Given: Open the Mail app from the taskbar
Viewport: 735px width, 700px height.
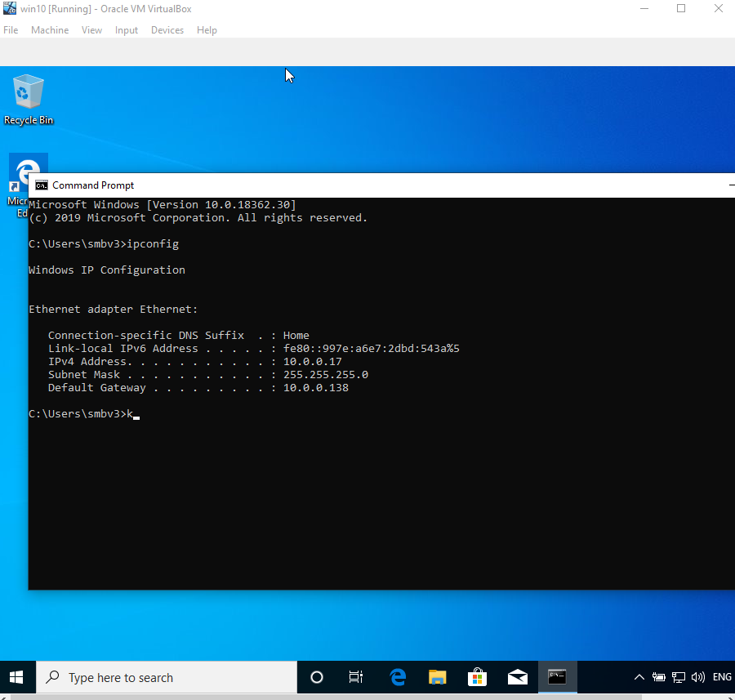Looking at the screenshot, I should 518,677.
